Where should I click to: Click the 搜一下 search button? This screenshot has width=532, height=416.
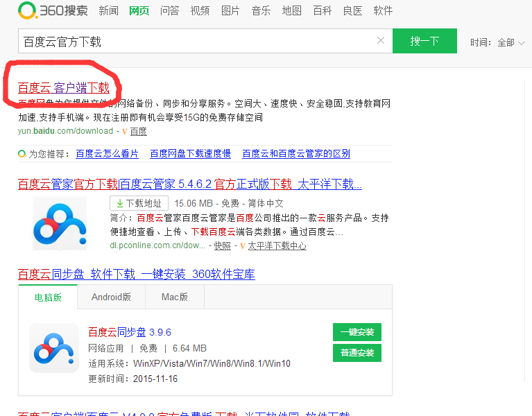click(x=424, y=41)
